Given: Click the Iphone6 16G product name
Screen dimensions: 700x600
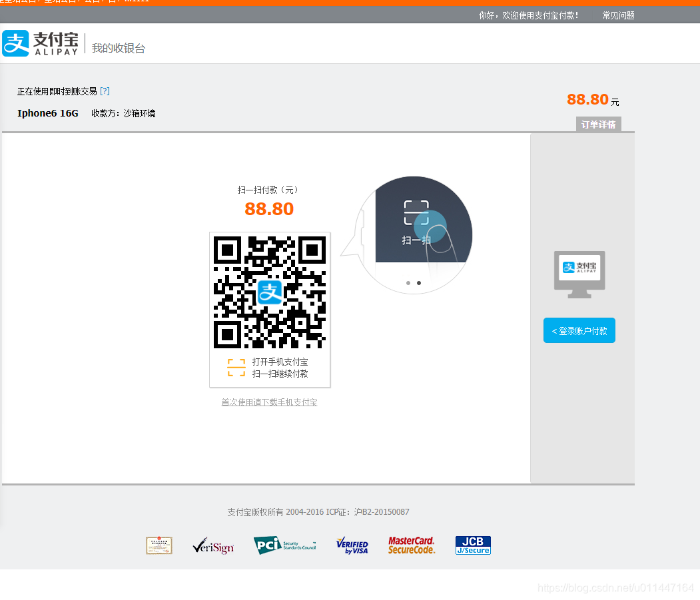Looking at the screenshot, I should pos(48,113).
